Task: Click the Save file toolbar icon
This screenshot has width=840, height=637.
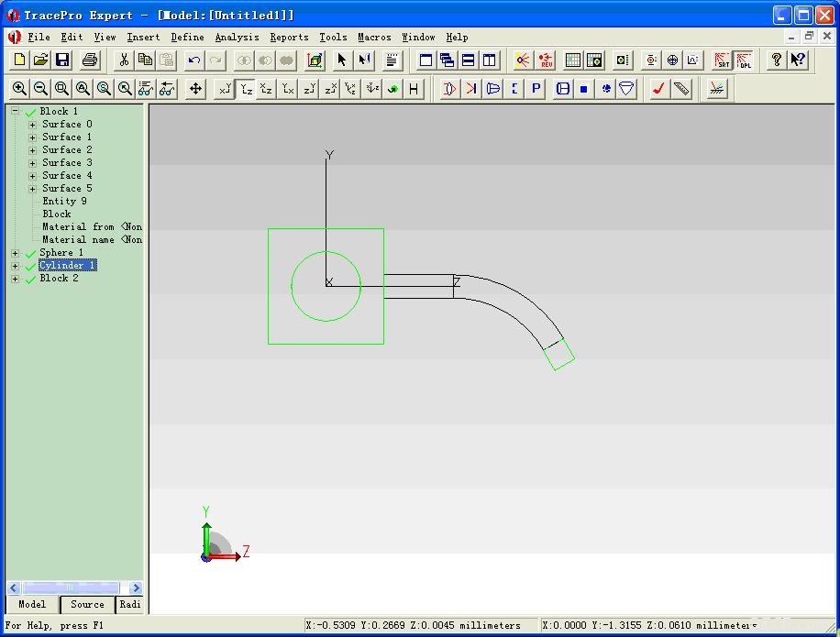Action: [x=62, y=60]
